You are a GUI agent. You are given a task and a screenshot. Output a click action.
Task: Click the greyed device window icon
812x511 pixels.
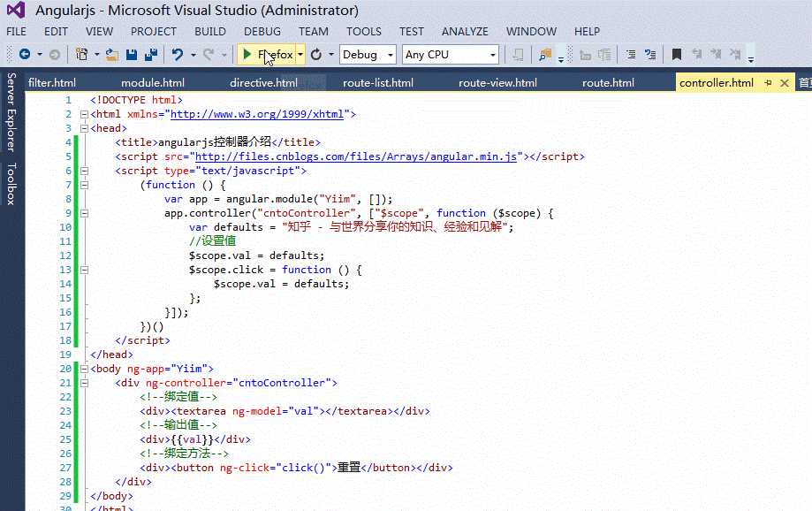tap(518, 55)
